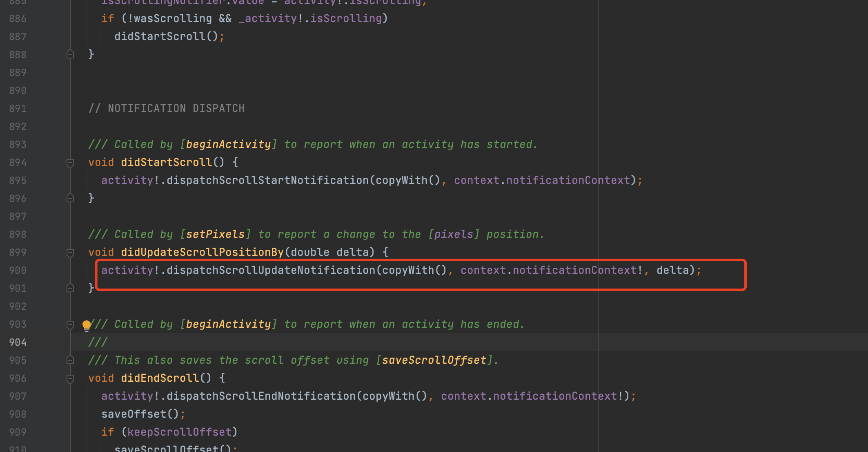868x452 pixels.
Task: Select the setPixels doc reference
Action: pyautogui.click(x=216, y=234)
